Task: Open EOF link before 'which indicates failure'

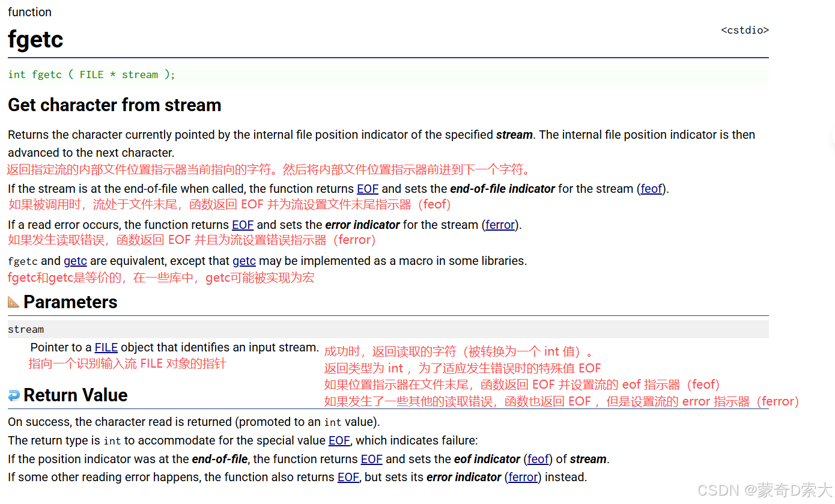Action: click(x=339, y=440)
